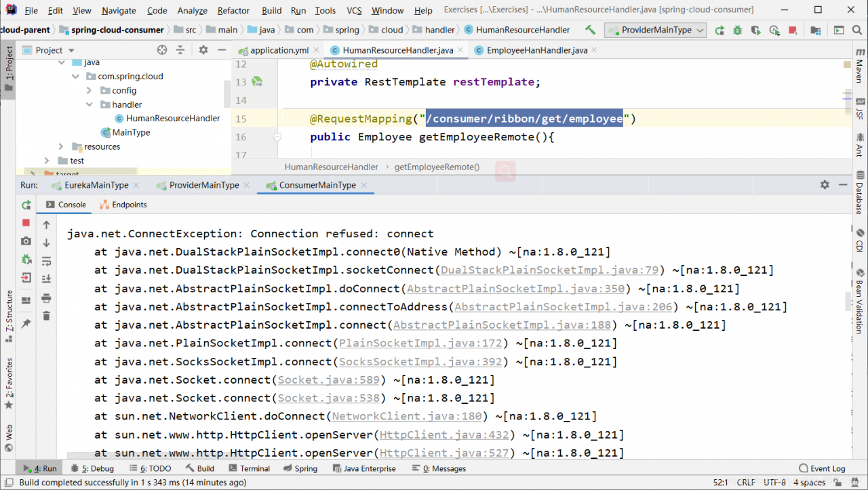Image resolution: width=868 pixels, height=490 pixels.
Task: Click the Restore Layout icon
Action: coord(26,300)
